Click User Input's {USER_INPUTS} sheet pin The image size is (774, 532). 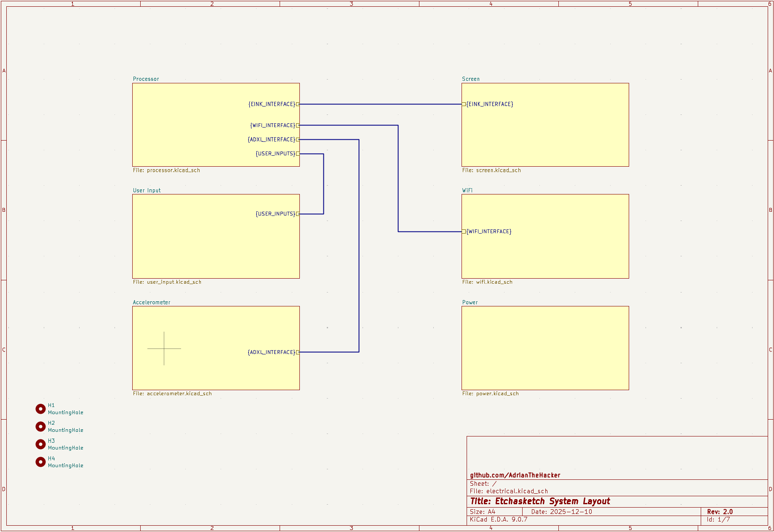pos(278,214)
